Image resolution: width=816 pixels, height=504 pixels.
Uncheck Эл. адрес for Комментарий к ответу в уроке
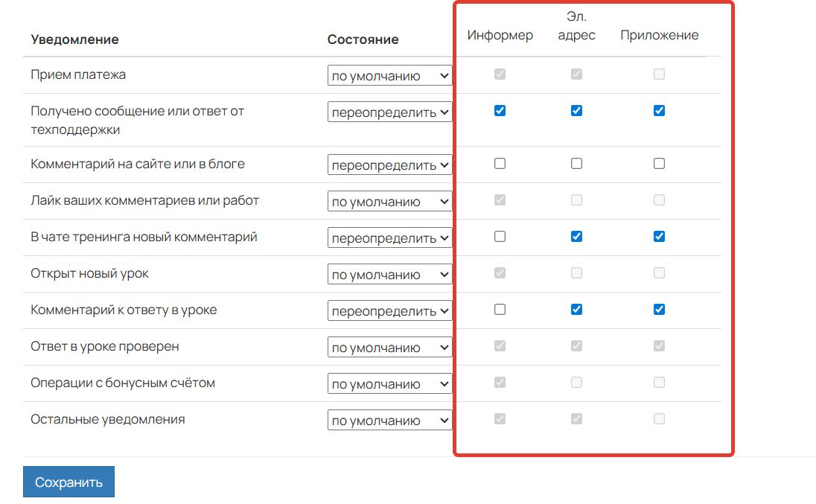(576, 310)
